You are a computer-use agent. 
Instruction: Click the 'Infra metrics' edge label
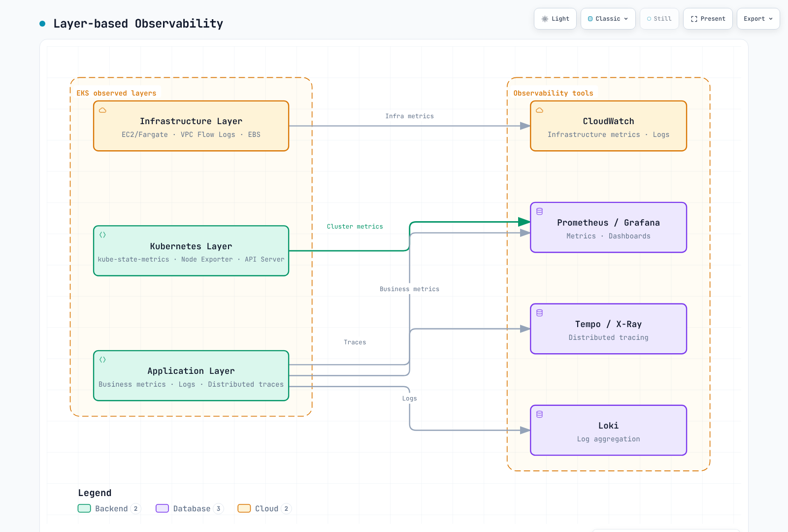point(409,116)
